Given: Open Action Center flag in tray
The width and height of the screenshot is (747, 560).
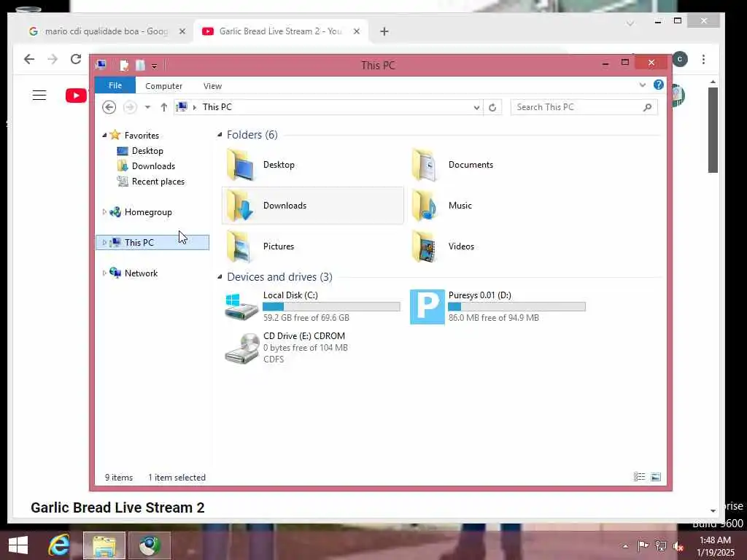Looking at the screenshot, I should click(x=643, y=545).
